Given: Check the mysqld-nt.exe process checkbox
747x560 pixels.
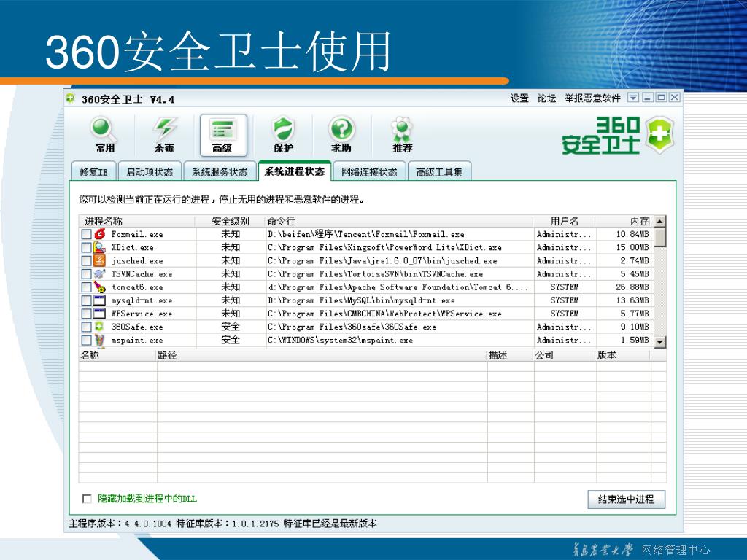Looking at the screenshot, I should (x=86, y=300).
